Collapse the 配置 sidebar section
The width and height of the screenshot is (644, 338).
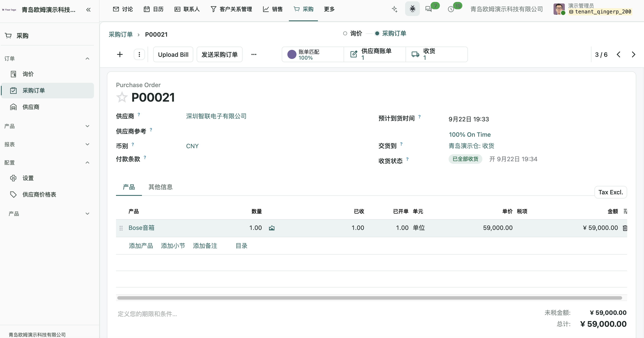pyautogui.click(x=47, y=163)
